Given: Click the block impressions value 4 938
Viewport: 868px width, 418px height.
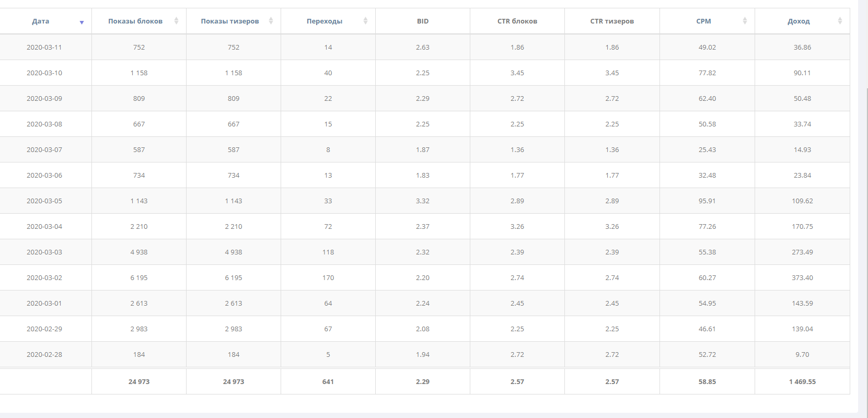Looking at the screenshot, I should click(139, 252).
